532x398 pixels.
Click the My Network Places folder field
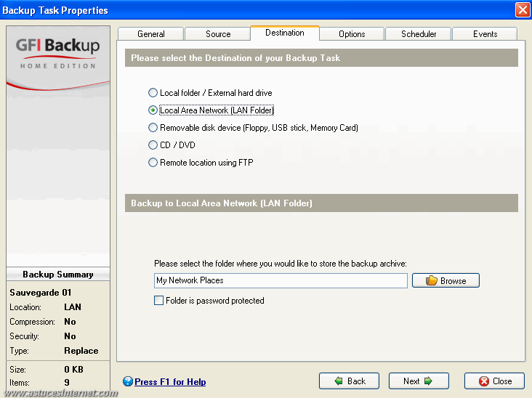tap(281, 280)
